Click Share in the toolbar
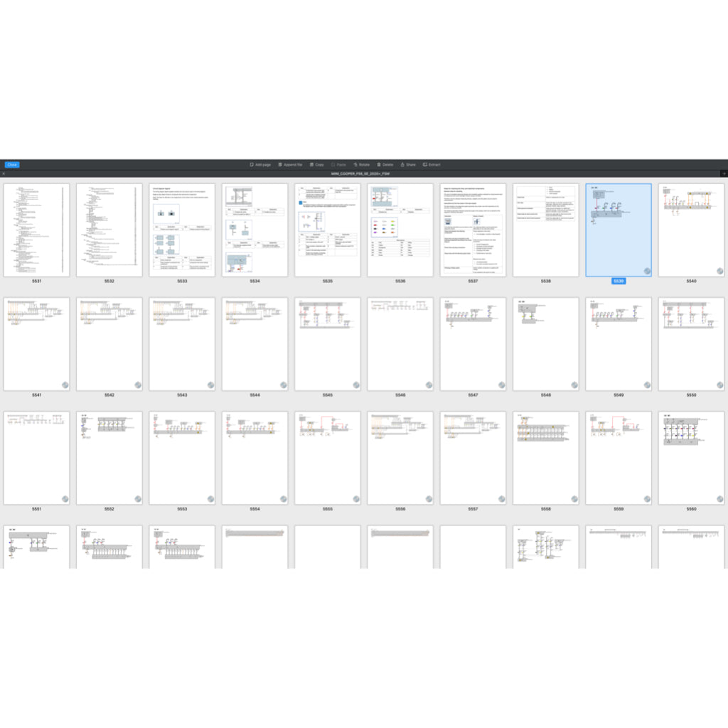Viewport: 728px width, 728px height. (x=408, y=165)
